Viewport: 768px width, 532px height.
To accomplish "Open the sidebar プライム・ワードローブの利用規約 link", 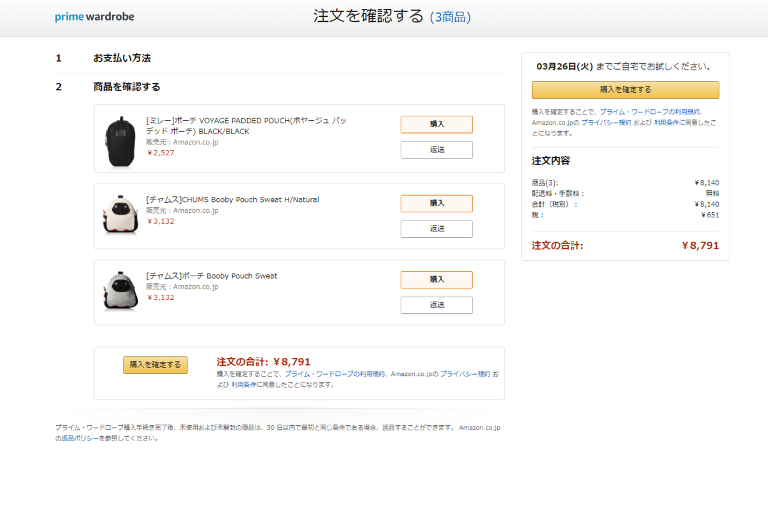I will click(650, 111).
